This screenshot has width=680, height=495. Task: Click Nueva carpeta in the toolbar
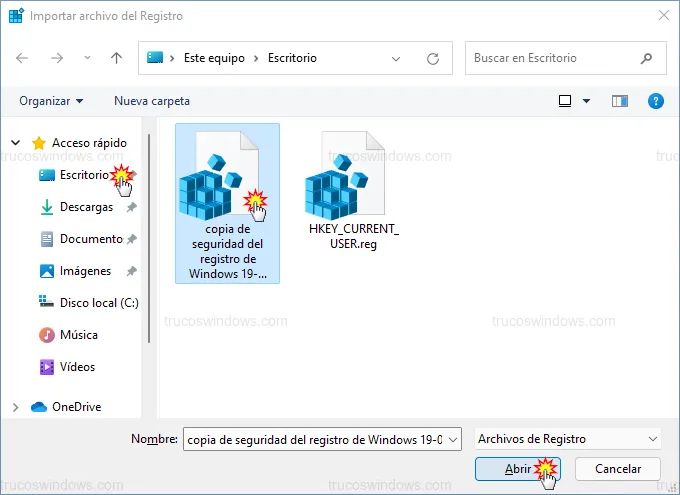[x=152, y=101]
